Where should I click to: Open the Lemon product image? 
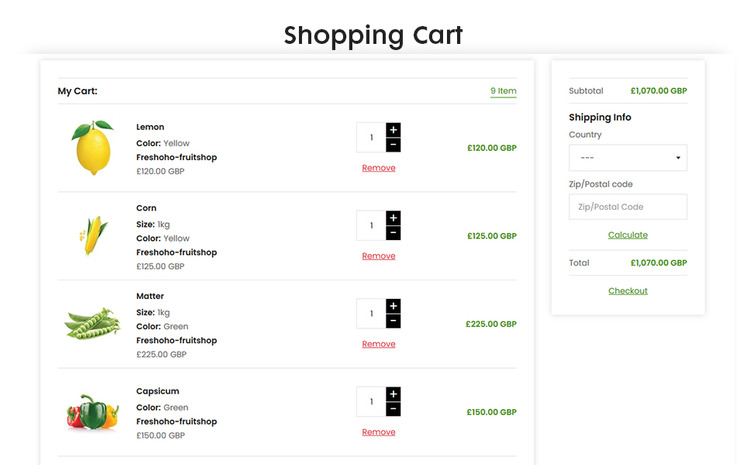93,148
